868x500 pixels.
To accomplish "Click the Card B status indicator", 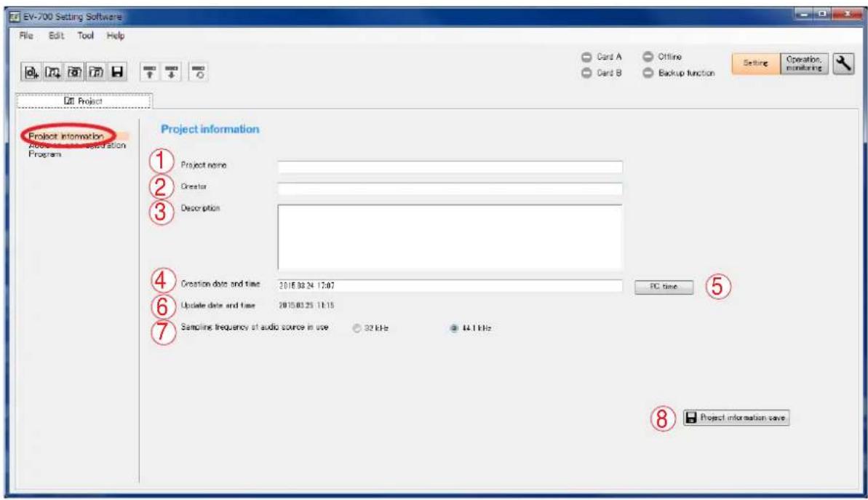I will click(602, 73).
